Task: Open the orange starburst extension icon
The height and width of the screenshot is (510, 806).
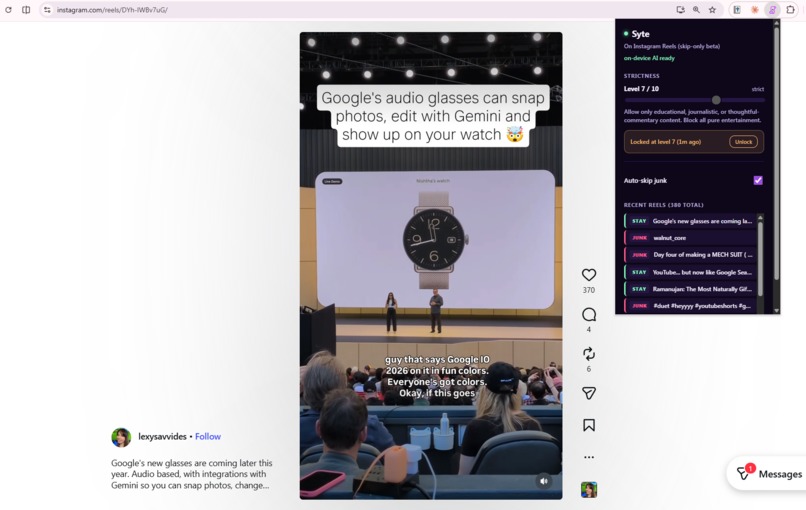Action: tap(755, 10)
